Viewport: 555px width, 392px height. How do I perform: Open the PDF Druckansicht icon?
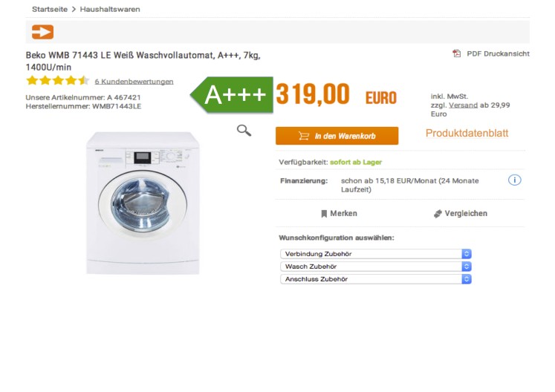pos(457,53)
